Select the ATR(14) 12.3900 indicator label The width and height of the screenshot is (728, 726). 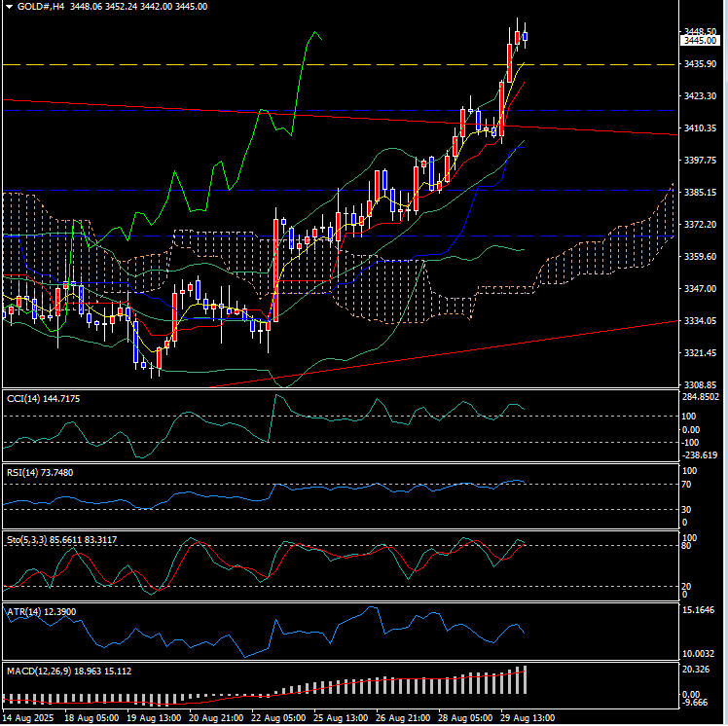tap(41, 612)
